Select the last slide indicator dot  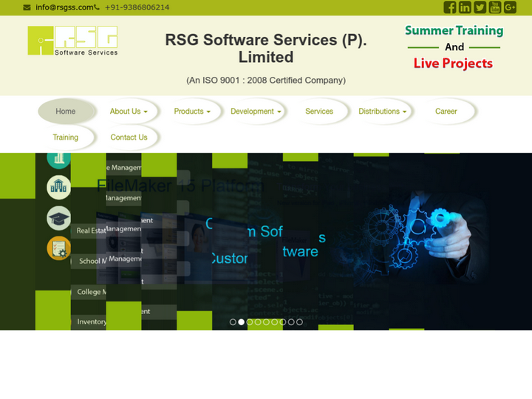pyautogui.click(x=299, y=322)
